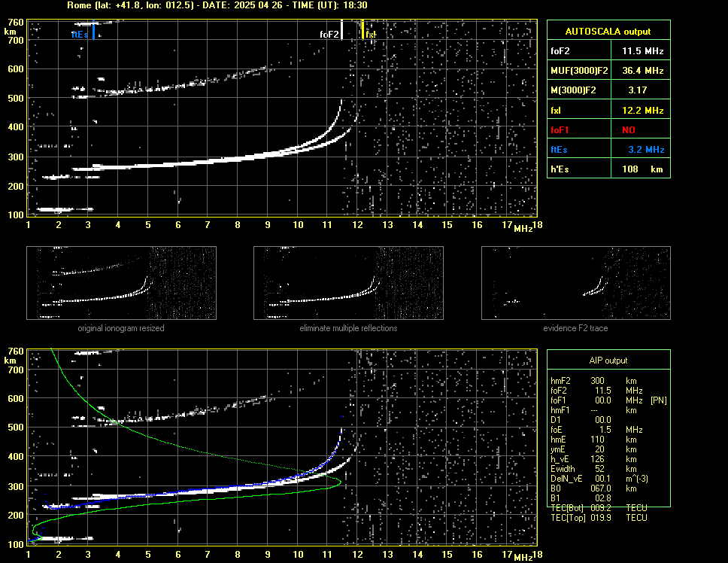Screen dimensions: 728x563
Task: Click the hmF1 '---' km row
Action: tap(593, 410)
